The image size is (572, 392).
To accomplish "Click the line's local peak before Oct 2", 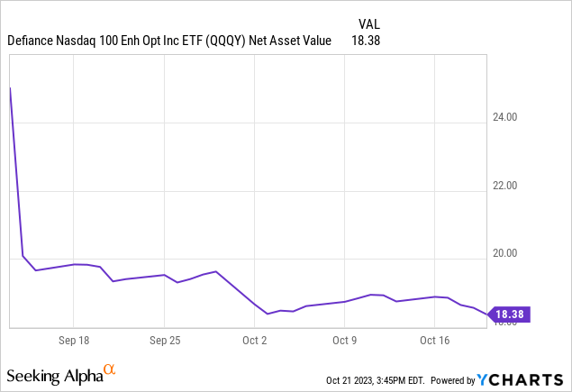I will coord(216,271).
